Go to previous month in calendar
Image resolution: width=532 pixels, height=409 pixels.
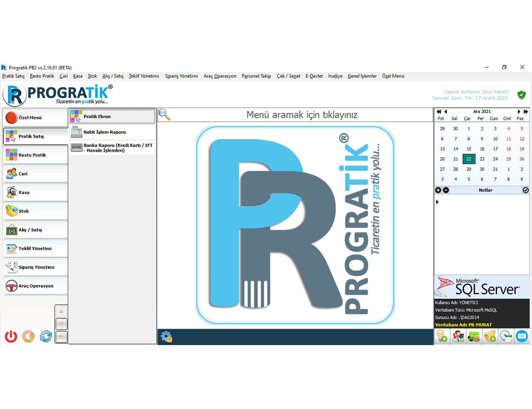coord(446,111)
